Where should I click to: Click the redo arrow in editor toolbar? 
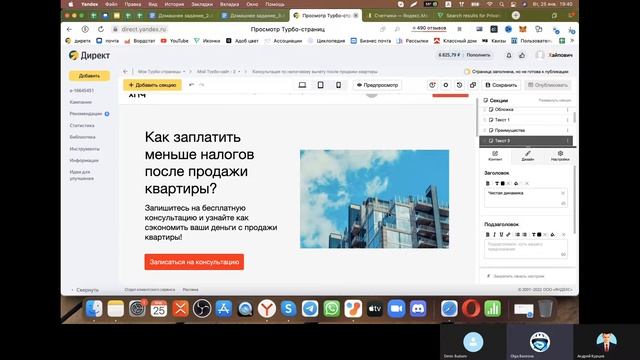[201, 85]
